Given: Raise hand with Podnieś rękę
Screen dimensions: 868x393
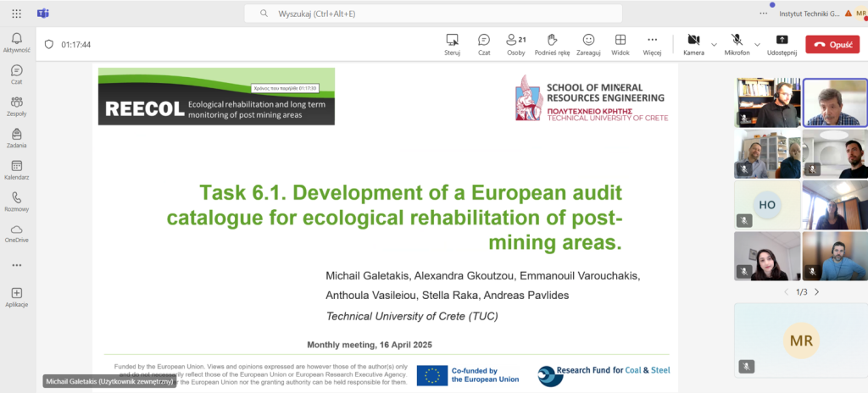Looking at the screenshot, I should (552, 44).
